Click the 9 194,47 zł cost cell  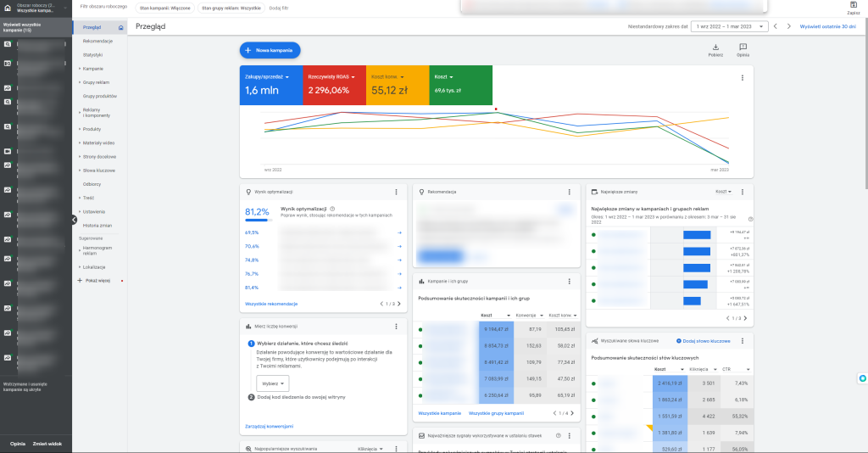[496, 329]
